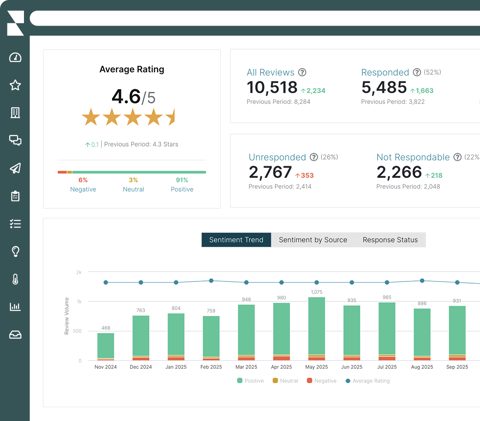Toggle Negative series in chart legend
The width and height of the screenshot is (480, 421).
click(322, 381)
